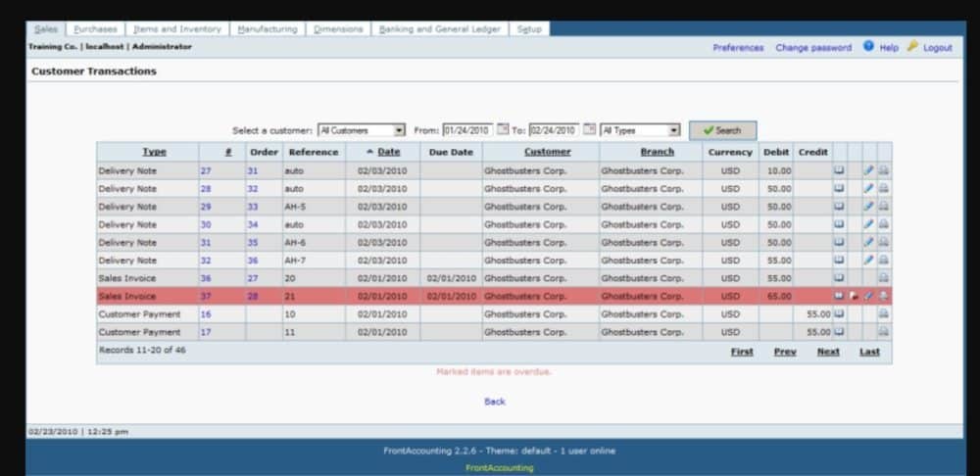Open the Preferences link

coord(738,48)
